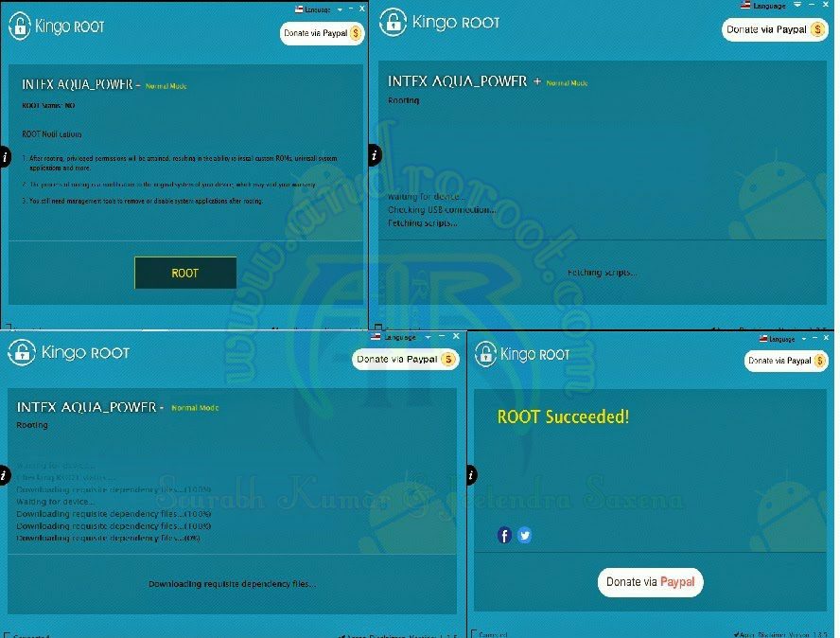
Task: Click the 'Checking USB connection...' log line
Action: pos(442,209)
